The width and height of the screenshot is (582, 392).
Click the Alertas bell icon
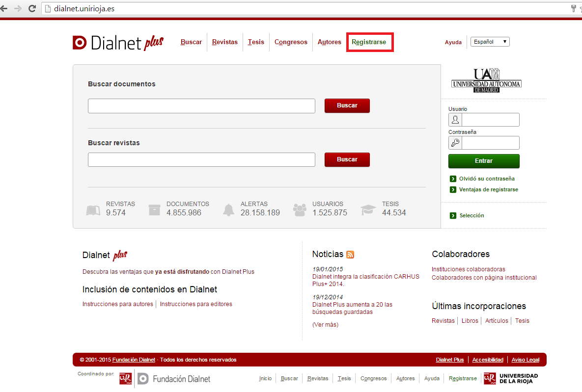[x=228, y=209]
